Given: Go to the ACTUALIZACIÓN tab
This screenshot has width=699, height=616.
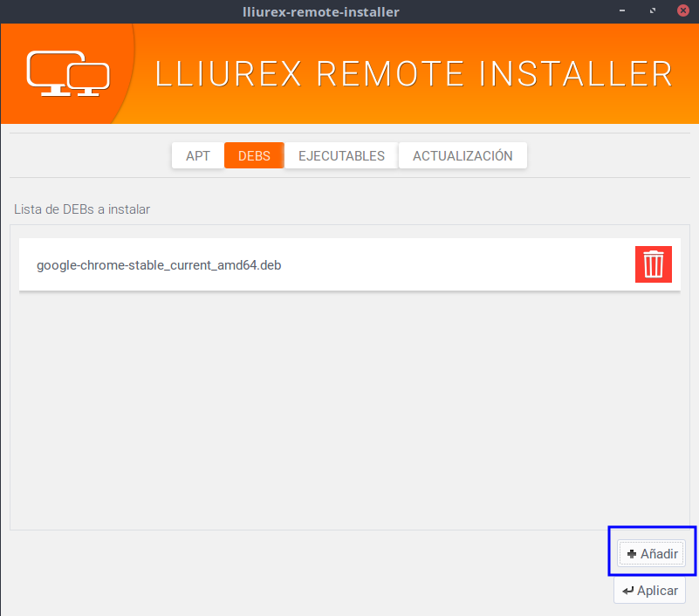Looking at the screenshot, I should click(x=463, y=156).
